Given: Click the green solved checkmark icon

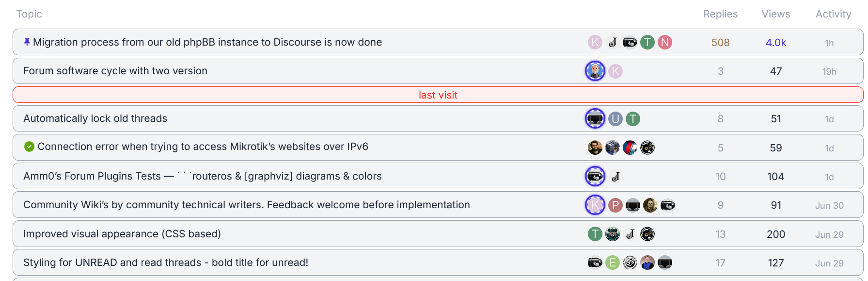Looking at the screenshot, I should pos(29,147).
